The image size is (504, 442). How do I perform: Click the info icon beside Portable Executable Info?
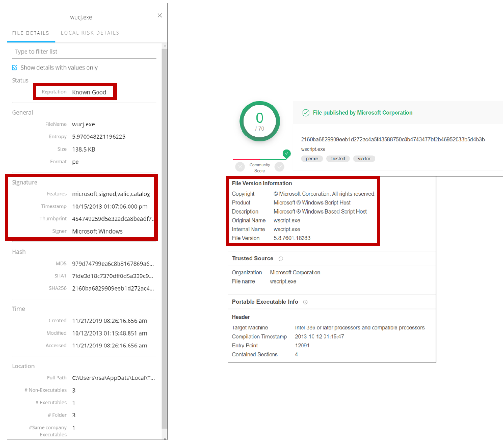tap(305, 302)
